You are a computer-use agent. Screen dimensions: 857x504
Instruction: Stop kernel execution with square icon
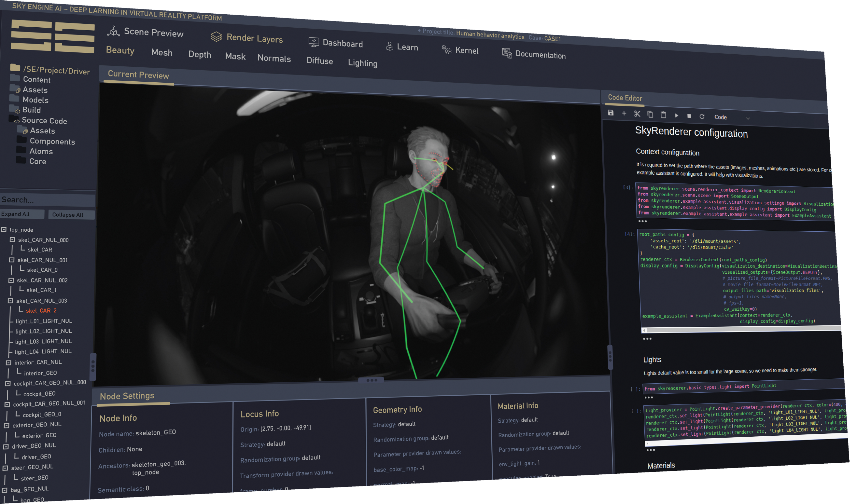[x=689, y=116]
